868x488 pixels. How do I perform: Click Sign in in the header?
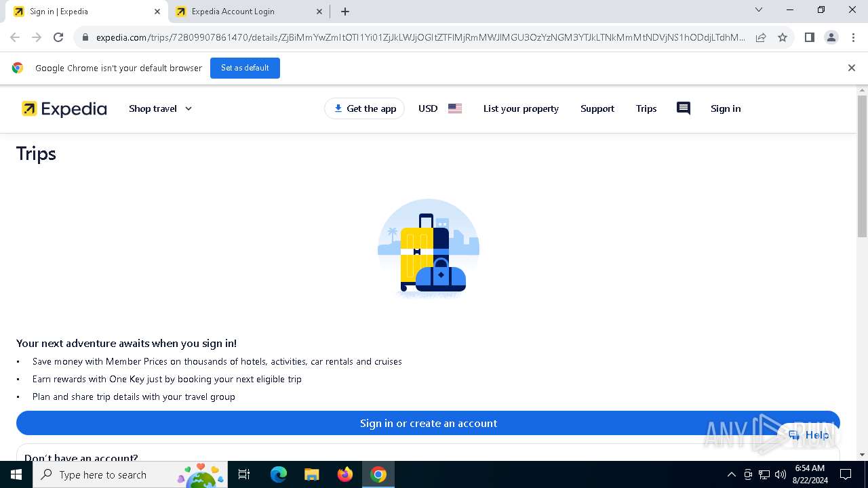(x=726, y=108)
